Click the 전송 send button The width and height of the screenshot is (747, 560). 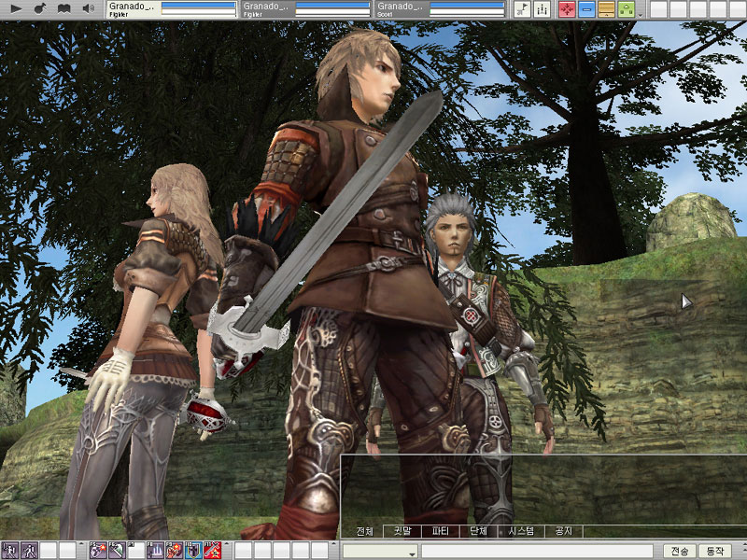679,552
